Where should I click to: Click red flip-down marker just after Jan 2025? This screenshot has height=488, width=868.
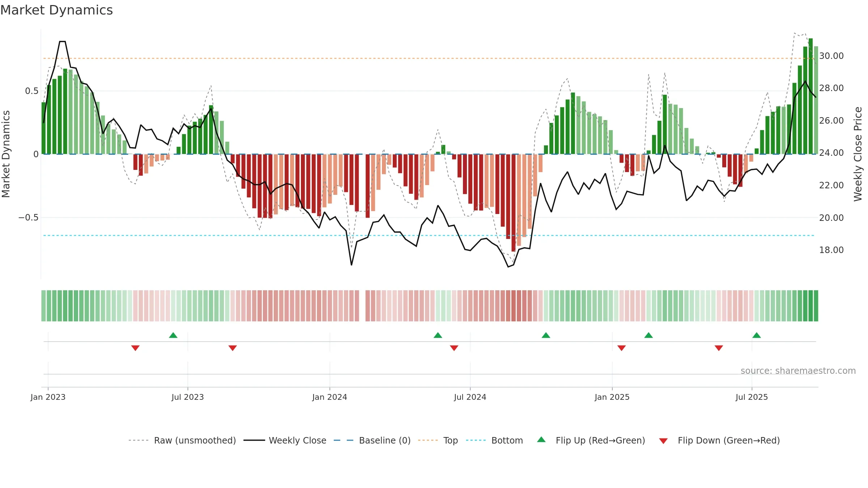(x=622, y=348)
